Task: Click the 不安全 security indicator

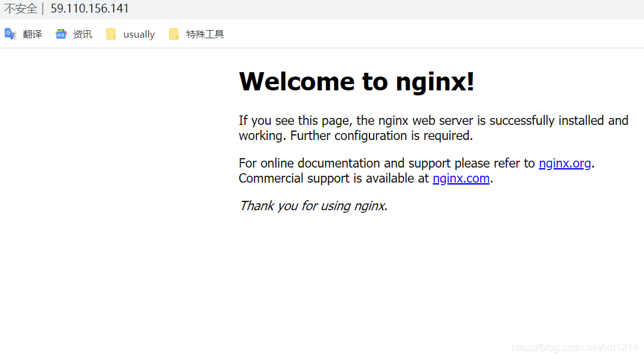Action: pos(21,9)
